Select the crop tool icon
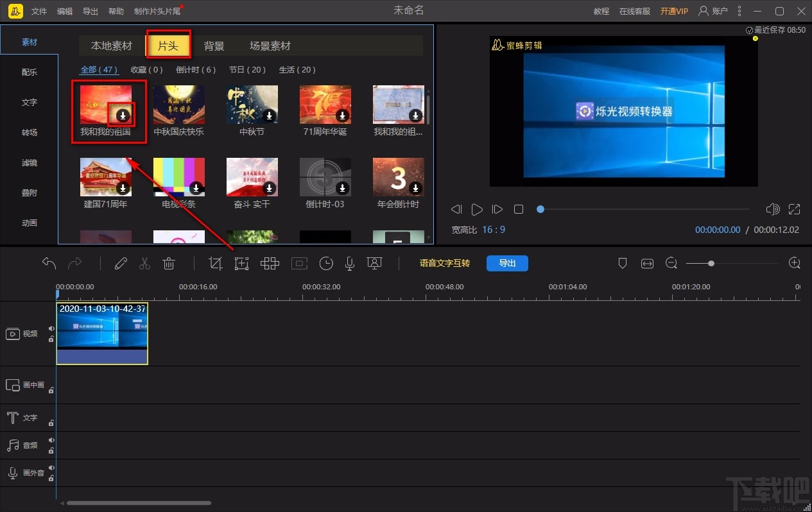 coord(216,263)
